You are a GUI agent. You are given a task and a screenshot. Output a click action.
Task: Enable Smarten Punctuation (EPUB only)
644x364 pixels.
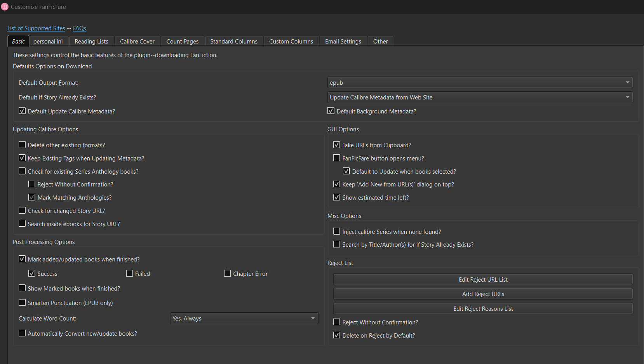[x=22, y=303]
